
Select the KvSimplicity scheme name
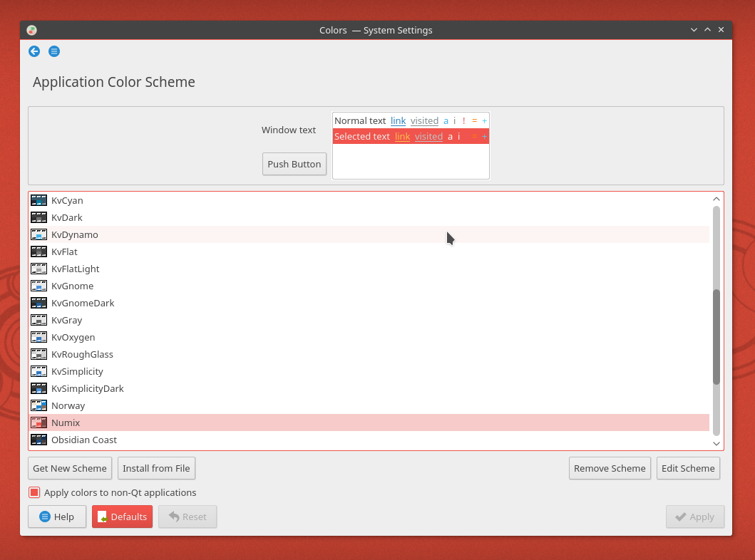tap(78, 371)
